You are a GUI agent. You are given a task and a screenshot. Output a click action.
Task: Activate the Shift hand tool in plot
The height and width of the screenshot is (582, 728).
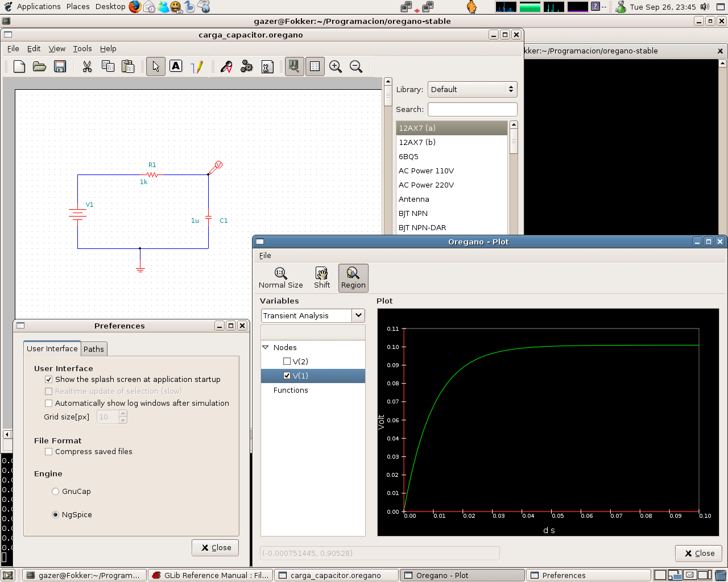(322, 278)
